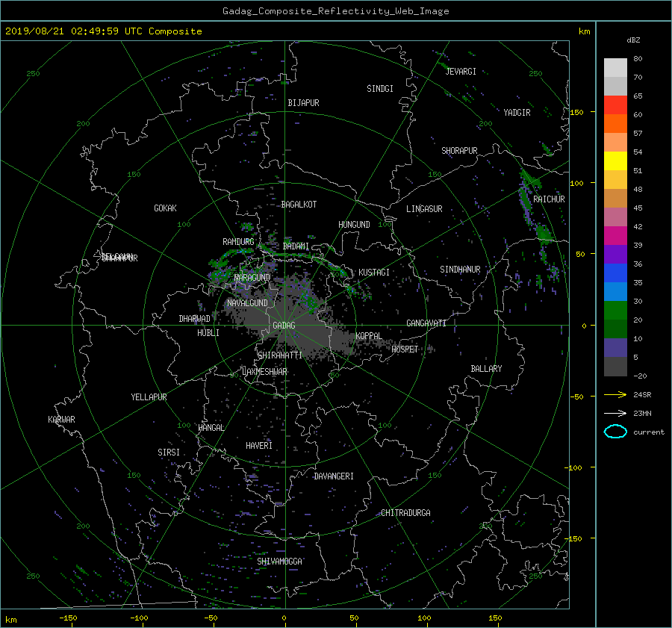Click the JEVARGI town label
The width and height of the screenshot is (672, 628).
coord(461,72)
